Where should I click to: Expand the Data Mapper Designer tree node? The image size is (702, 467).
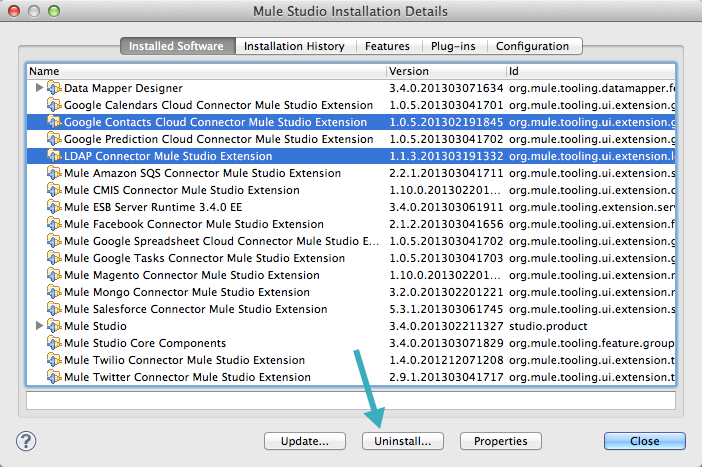click(39, 87)
